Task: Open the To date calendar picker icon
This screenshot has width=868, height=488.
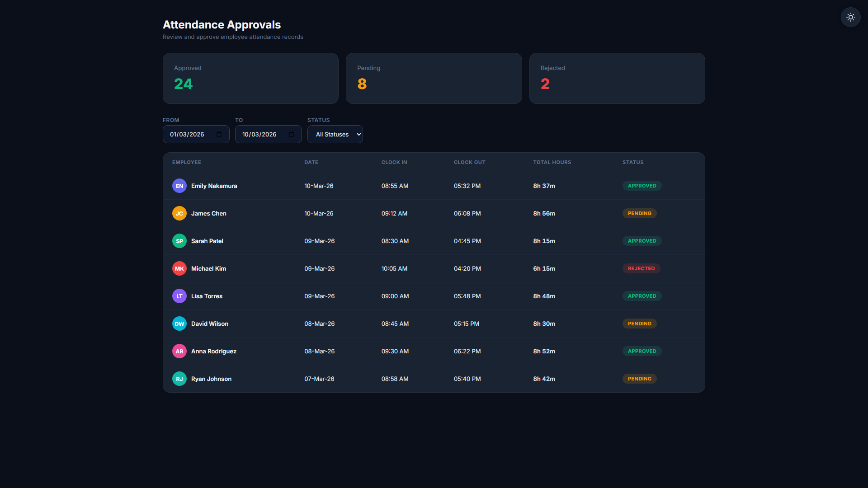Action: point(292,134)
